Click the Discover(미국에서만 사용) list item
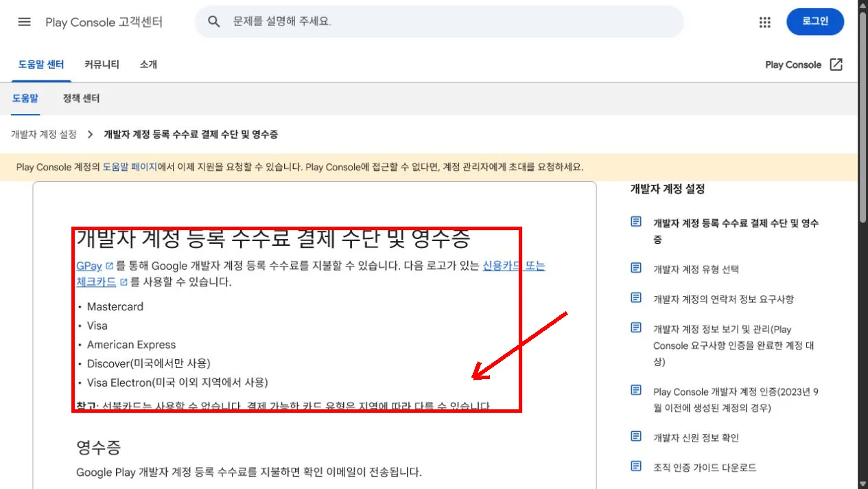The height and width of the screenshot is (489, 868). (148, 363)
